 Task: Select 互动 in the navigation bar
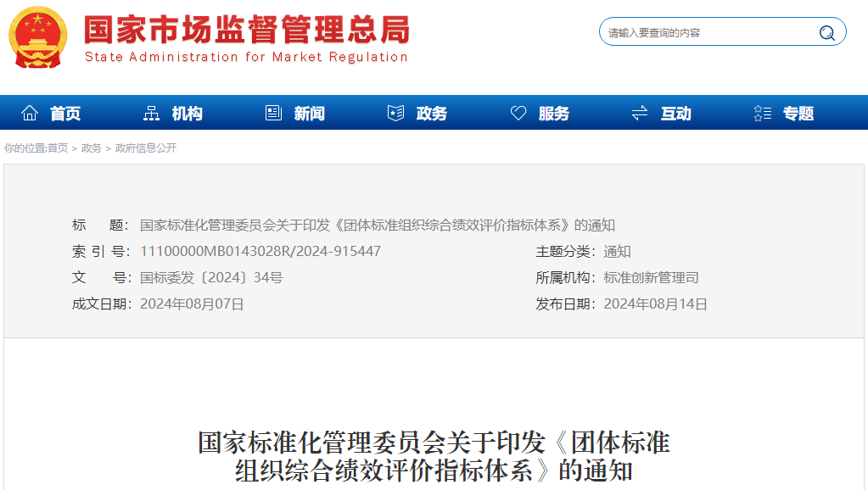(x=675, y=114)
